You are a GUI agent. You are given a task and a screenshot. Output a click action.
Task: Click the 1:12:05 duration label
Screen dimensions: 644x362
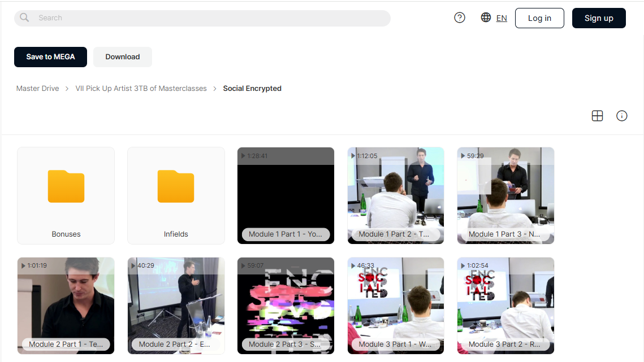(x=367, y=156)
